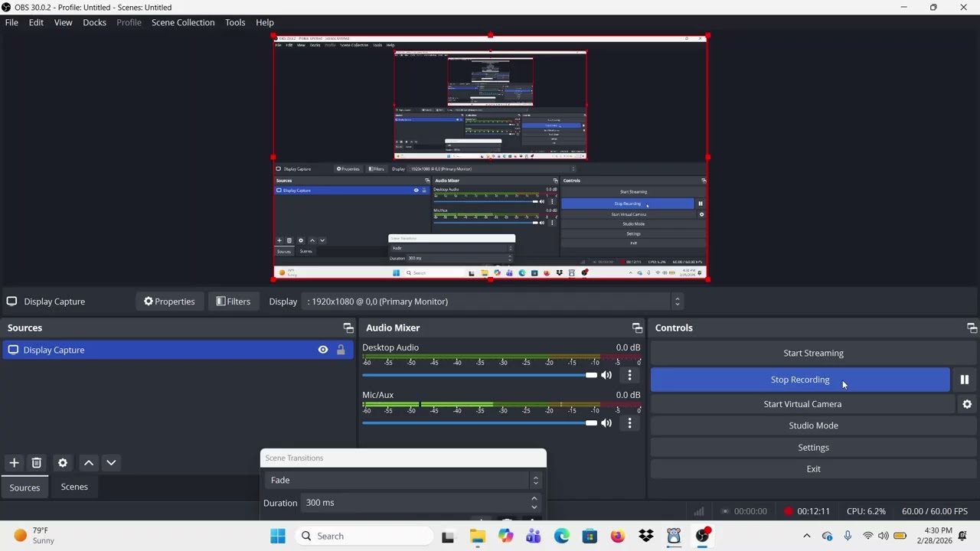The height and width of the screenshot is (551, 980).
Task: Open the Tools menu
Action: point(235,22)
